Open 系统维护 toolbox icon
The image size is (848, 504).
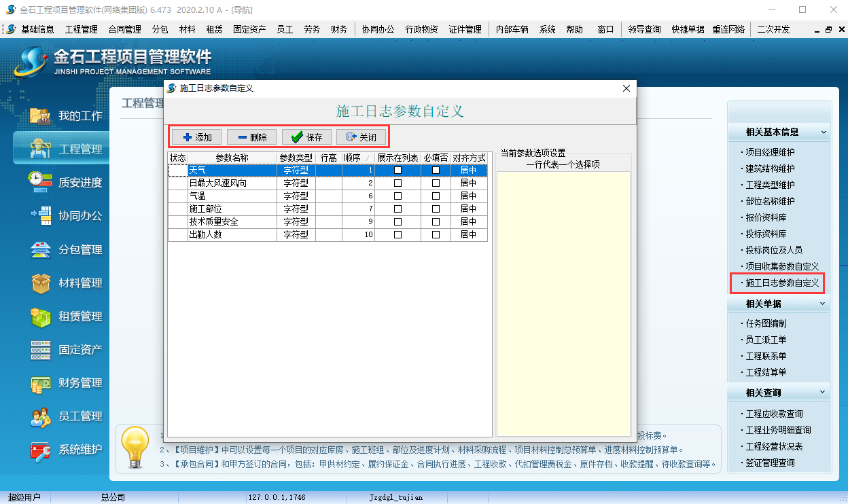41,450
